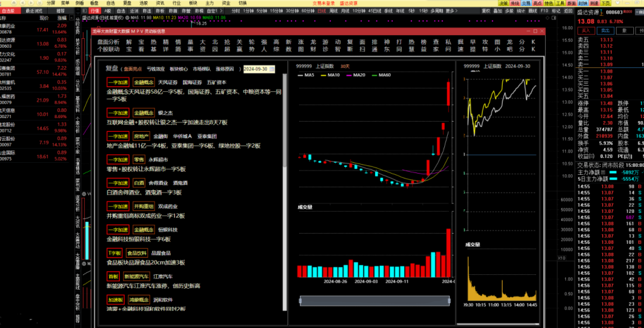Select 市场梯队 filter
This screenshot has height=328, width=644.
[x=202, y=69]
